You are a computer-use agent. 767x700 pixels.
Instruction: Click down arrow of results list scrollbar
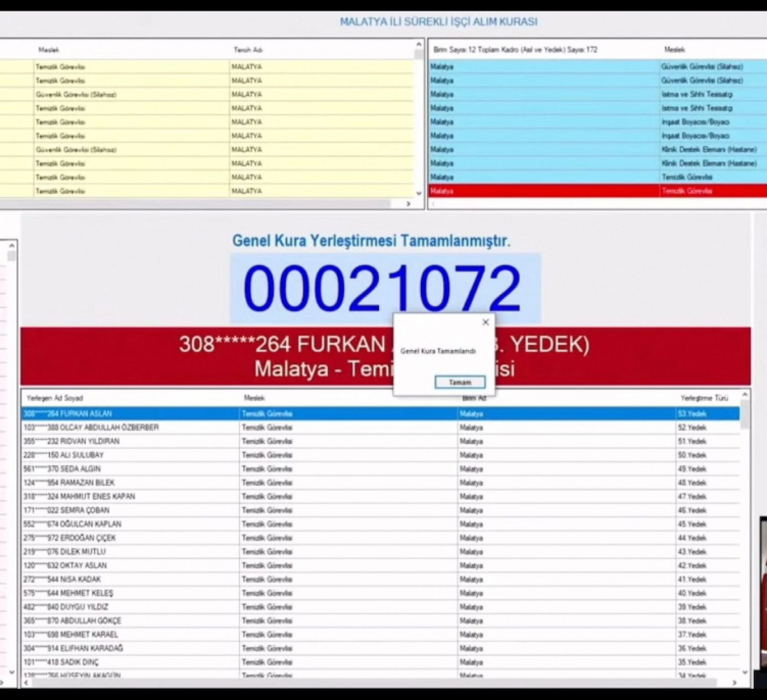coord(745,672)
